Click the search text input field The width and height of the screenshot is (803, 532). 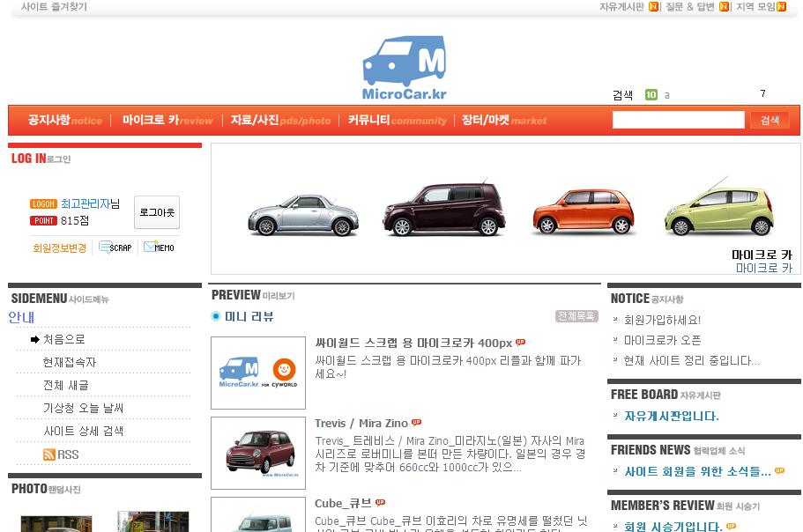click(x=678, y=121)
